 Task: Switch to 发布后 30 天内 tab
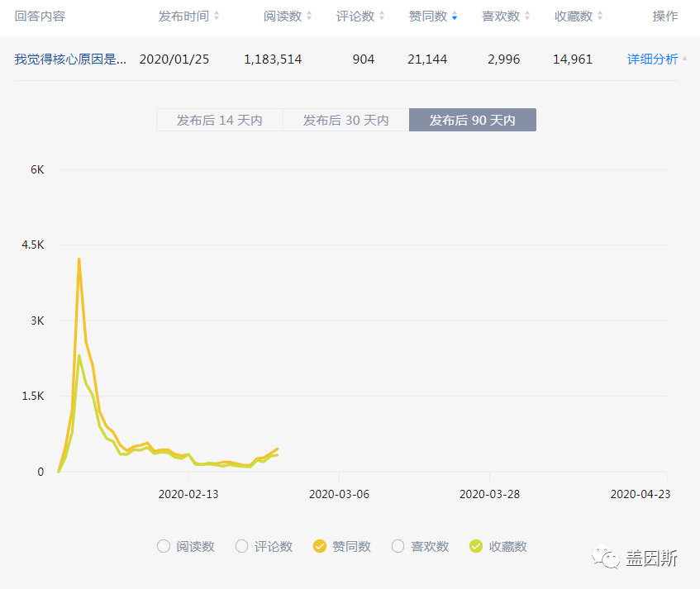[x=346, y=120]
